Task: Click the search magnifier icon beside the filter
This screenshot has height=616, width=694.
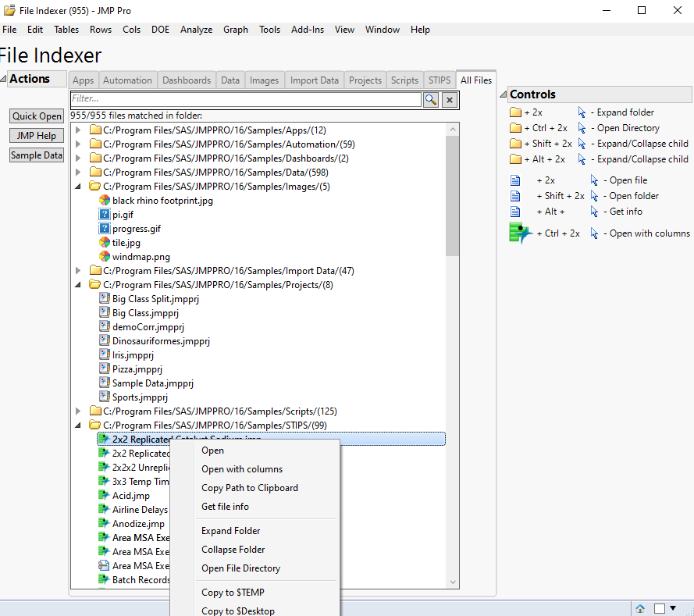Action: click(x=430, y=100)
